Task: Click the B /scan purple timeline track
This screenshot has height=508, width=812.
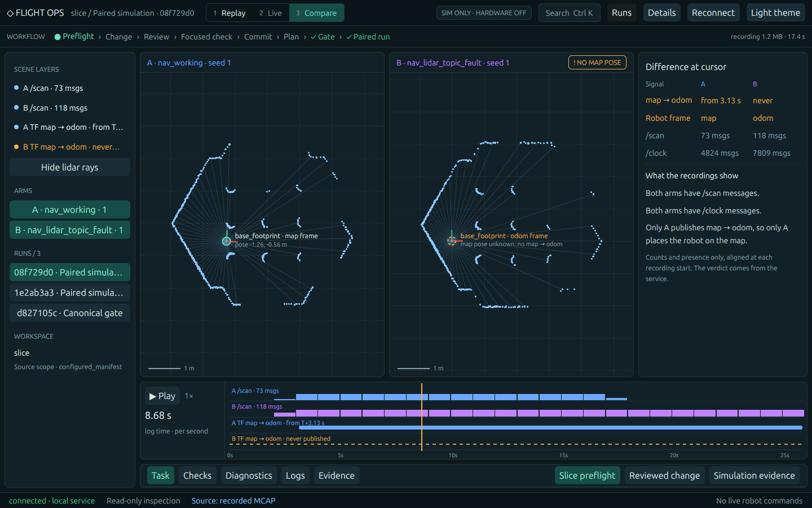Action: point(539,413)
